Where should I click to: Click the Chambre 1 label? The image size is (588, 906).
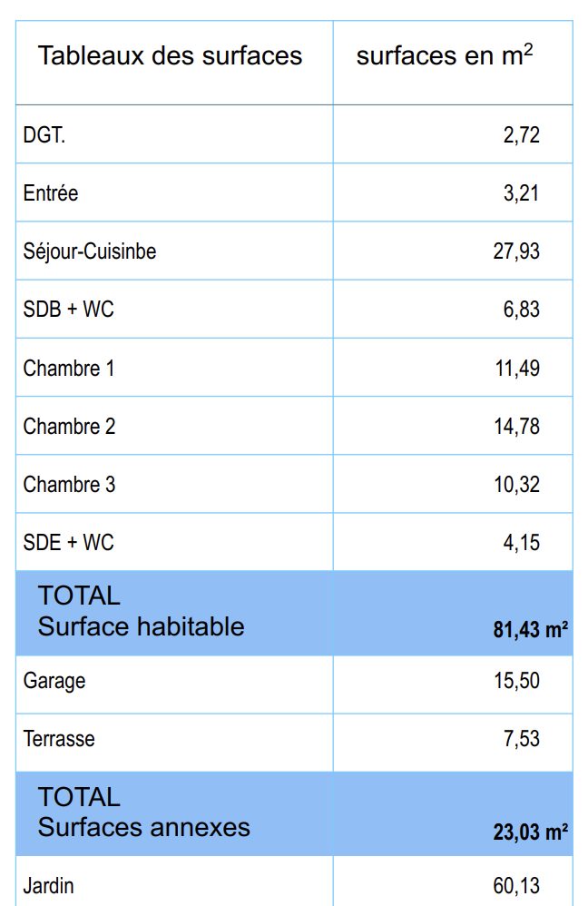click(x=69, y=369)
